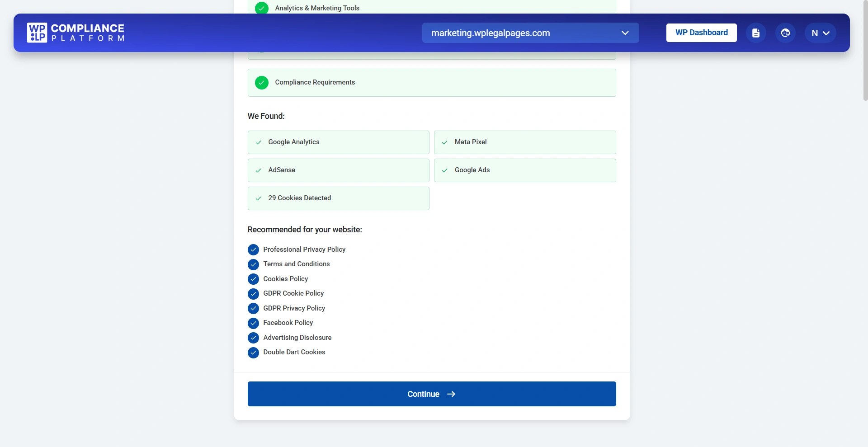Viewport: 868px width, 447px height.
Task: Open the marketing.wplegalpages.com site selector
Action: (530, 33)
